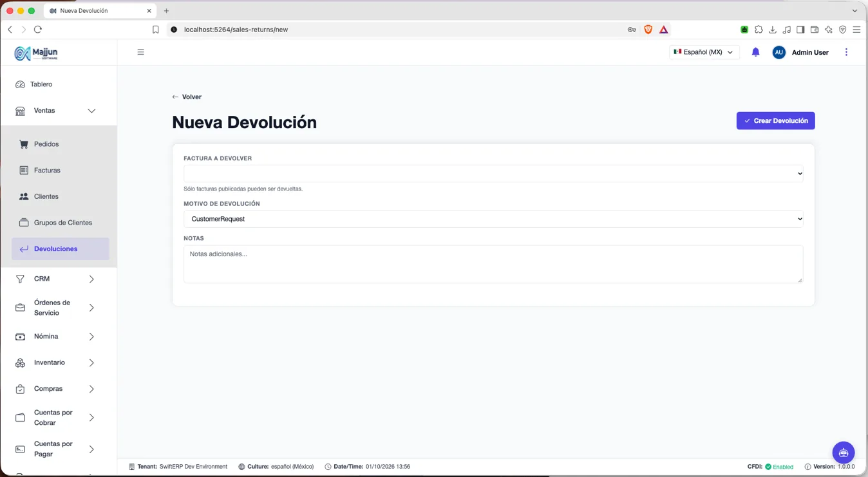
Task: Click the Clientes people icon
Action: pos(24,196)
